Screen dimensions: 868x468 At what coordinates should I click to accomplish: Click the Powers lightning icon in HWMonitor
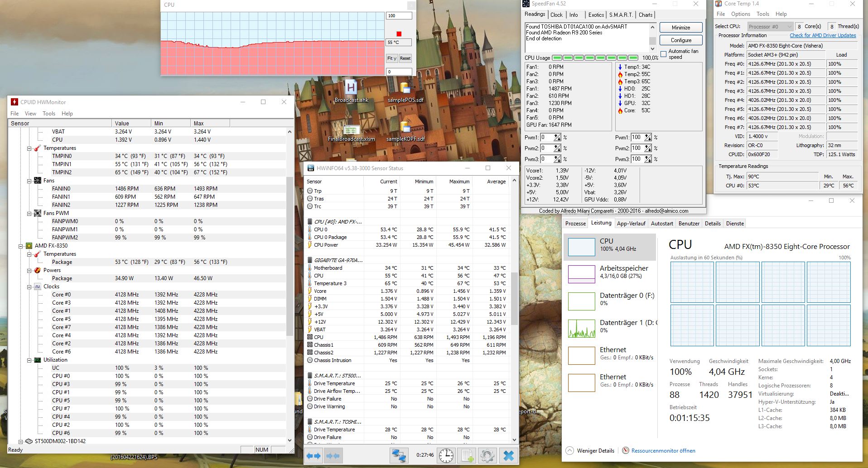click(38, 270)
